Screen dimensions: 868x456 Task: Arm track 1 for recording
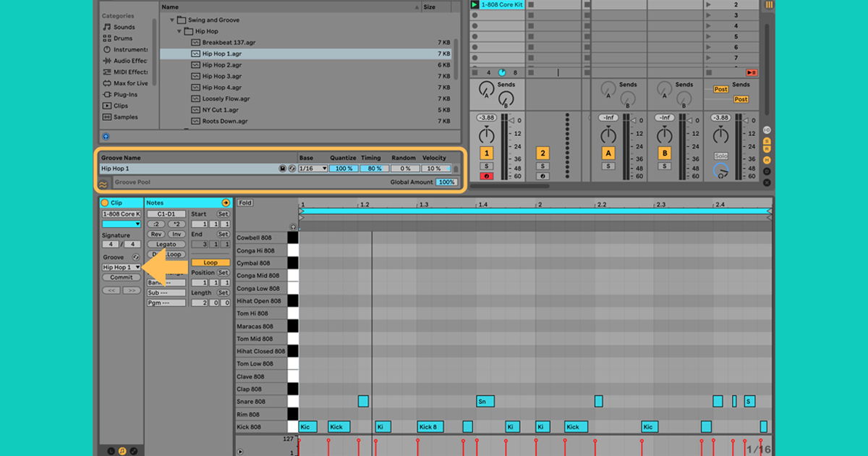(x=487, y=176)
